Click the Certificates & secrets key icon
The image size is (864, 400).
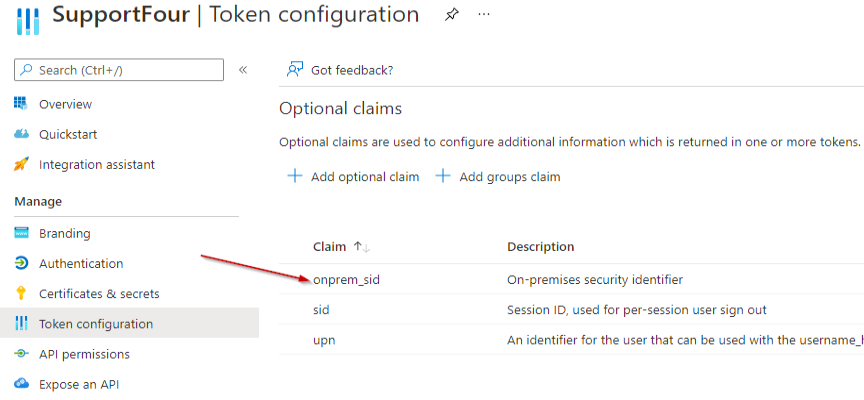[20, 294]
